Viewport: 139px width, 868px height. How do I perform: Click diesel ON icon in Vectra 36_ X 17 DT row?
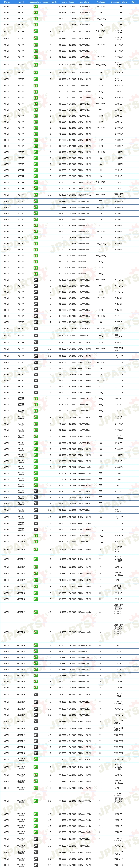tap(35, 694)
